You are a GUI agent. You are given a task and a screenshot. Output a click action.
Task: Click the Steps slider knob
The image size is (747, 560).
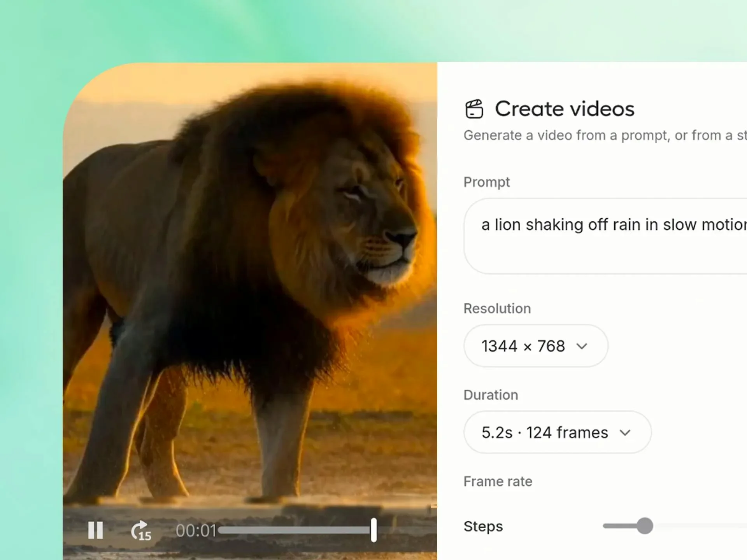[645, 526]
